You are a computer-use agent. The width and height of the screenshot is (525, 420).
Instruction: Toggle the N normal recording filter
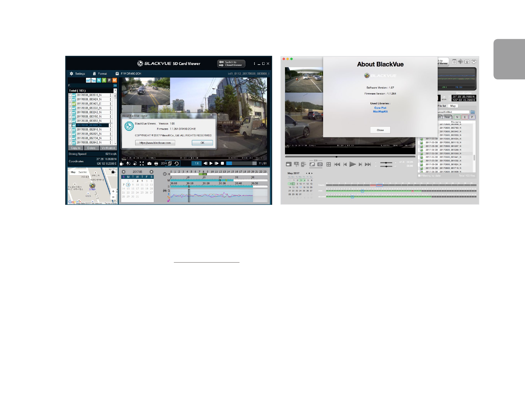tap(99, 80)
